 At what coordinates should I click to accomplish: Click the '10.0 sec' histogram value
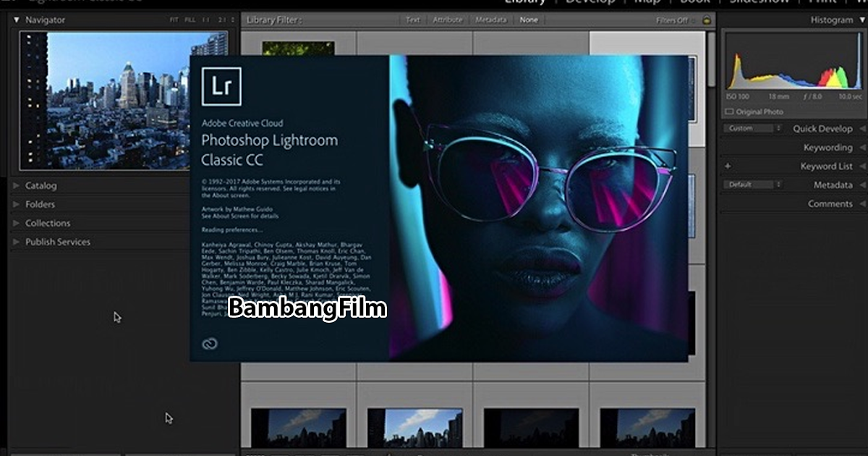coord(850,97)
